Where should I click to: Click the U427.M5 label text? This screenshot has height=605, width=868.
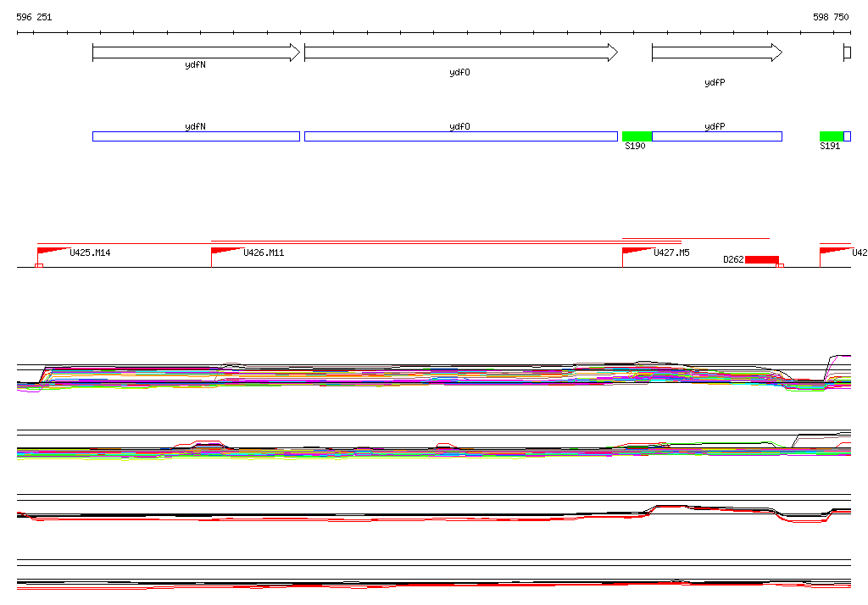(x=671, y=253)
